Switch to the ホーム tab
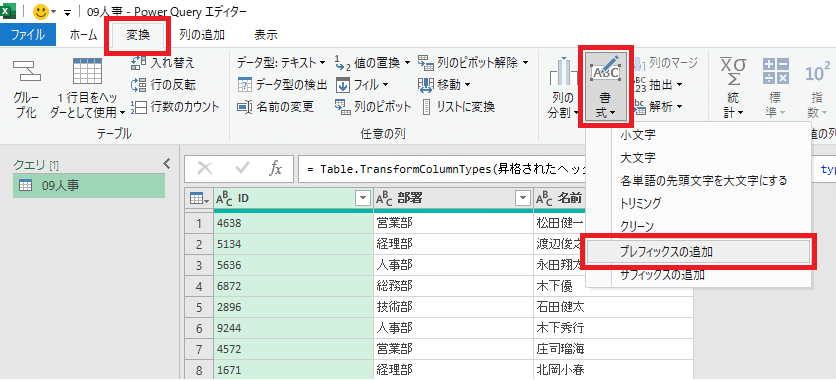 point(84,35)
